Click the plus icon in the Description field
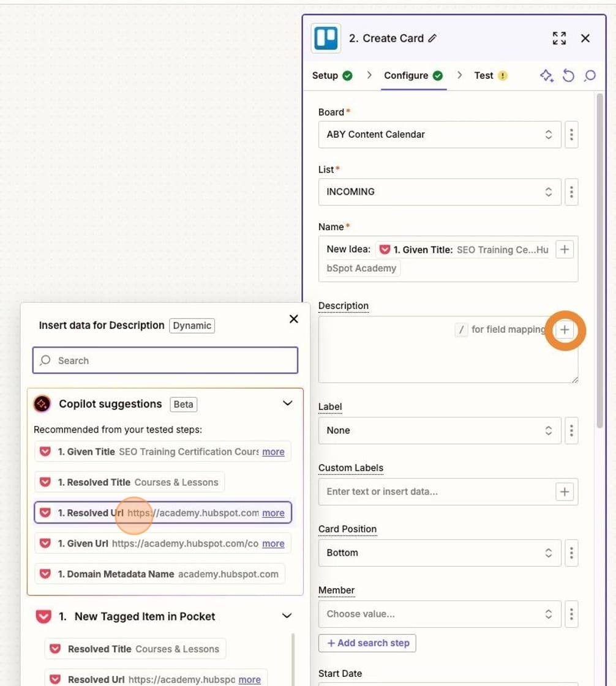The image size is (616, 686). [564, 330]
